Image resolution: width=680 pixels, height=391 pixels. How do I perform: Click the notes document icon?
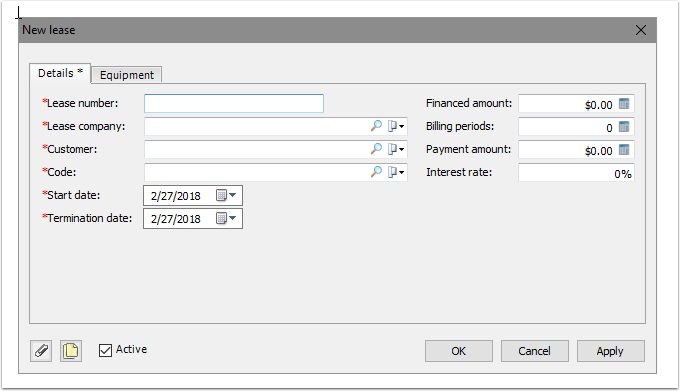pos(71,351)
